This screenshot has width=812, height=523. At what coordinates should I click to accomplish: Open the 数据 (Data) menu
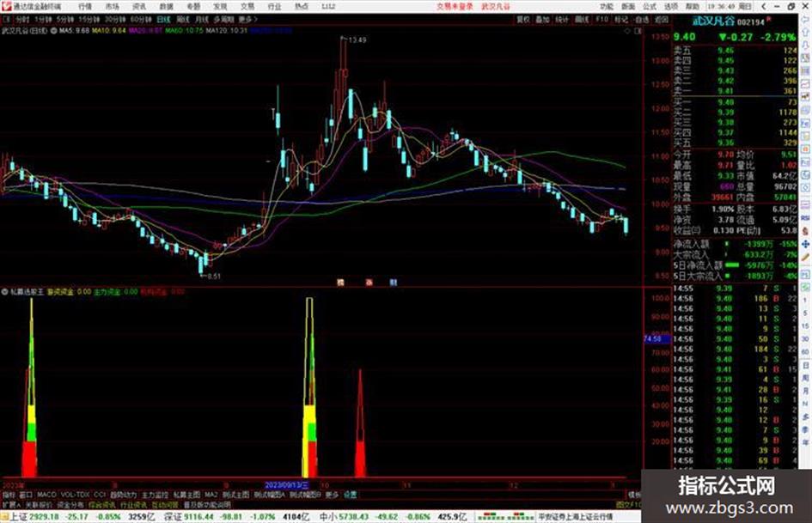[x=166, y=7]
